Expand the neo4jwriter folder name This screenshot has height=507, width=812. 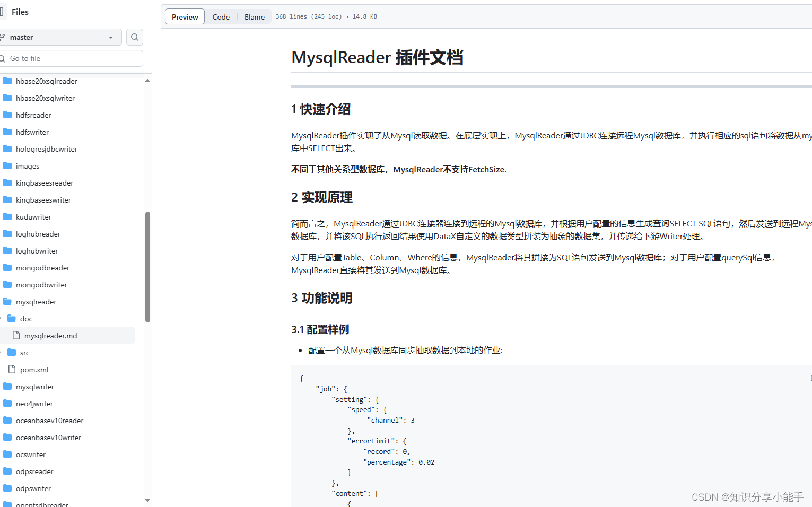[x=34, y=404]
